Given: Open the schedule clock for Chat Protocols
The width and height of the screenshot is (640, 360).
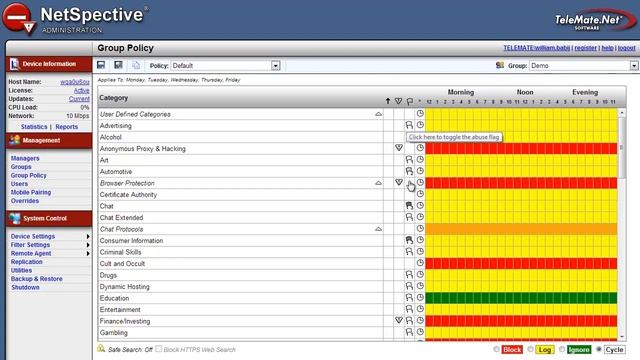Looking at the screenshot, I should 420,229.
